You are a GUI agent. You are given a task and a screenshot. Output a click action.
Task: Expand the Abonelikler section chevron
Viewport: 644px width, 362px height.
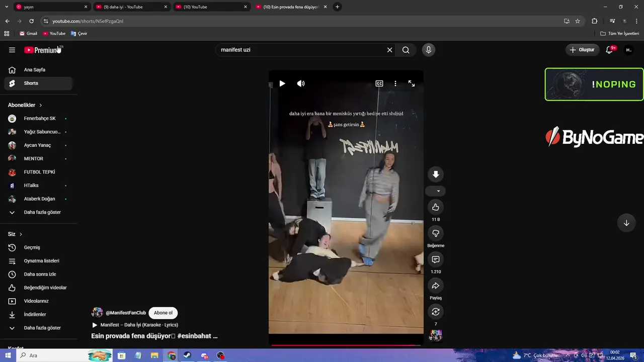coord(41,105)
